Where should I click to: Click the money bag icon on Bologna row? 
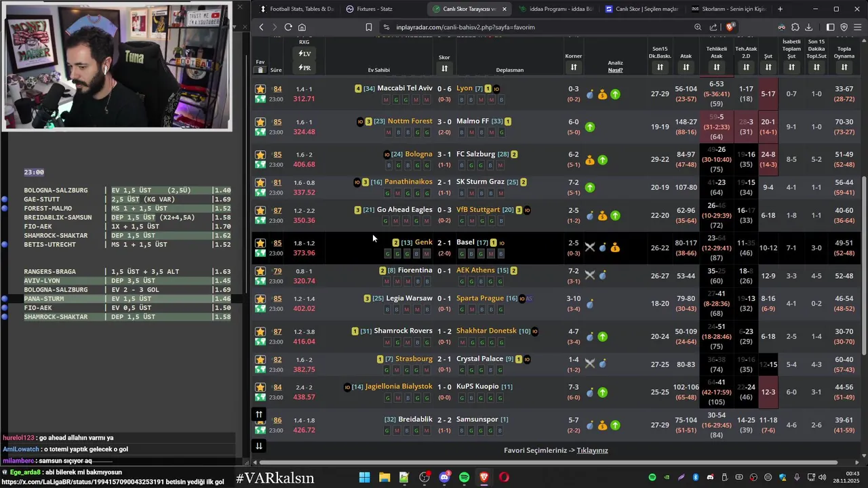590,160
